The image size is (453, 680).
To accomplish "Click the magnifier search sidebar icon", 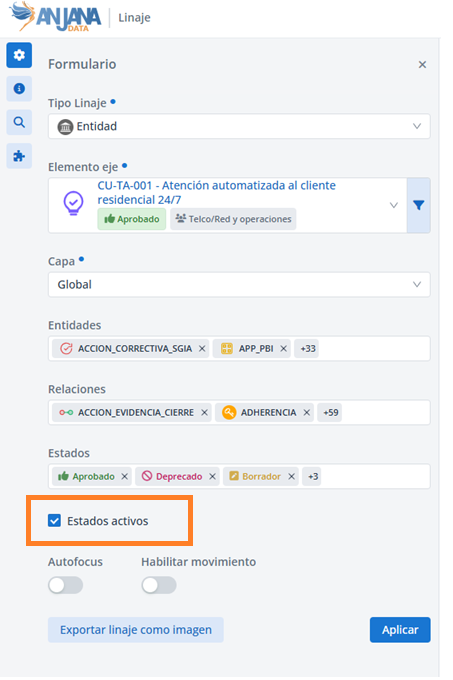I will 19,122.
